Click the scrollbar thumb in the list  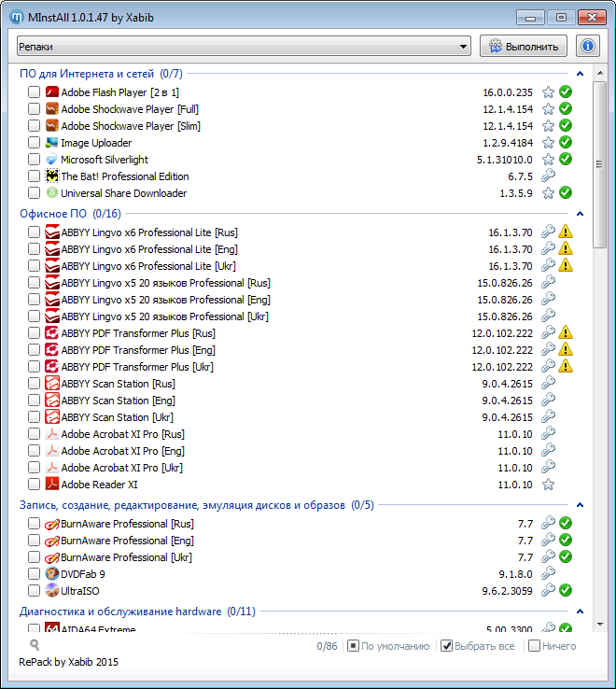[599, 164]
